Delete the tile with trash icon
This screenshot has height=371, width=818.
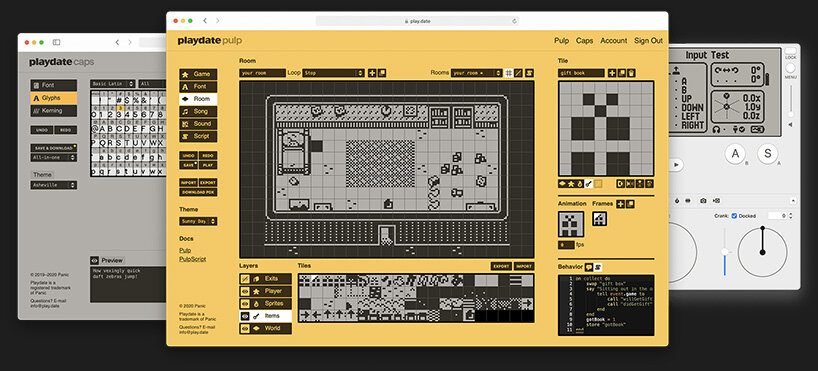pos(631,74)
